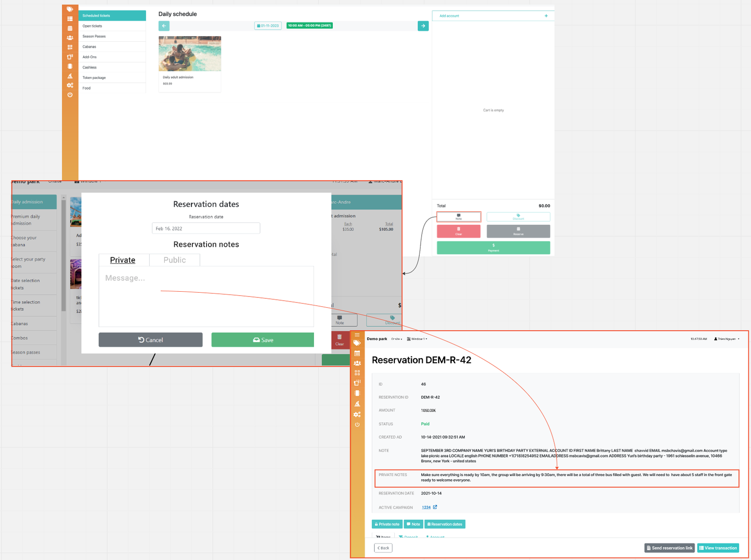
Task: Select the Private notes tab
Action: [123, 260]
